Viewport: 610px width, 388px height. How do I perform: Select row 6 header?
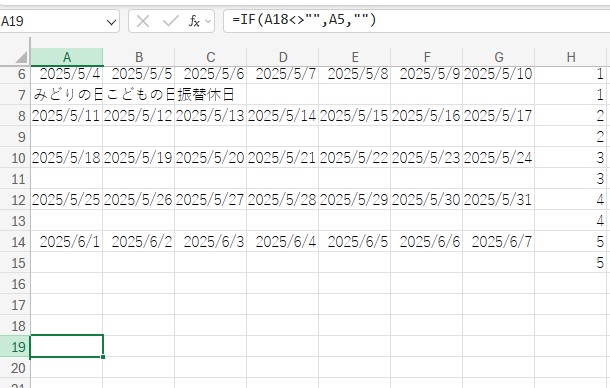(x=16, y=74)
